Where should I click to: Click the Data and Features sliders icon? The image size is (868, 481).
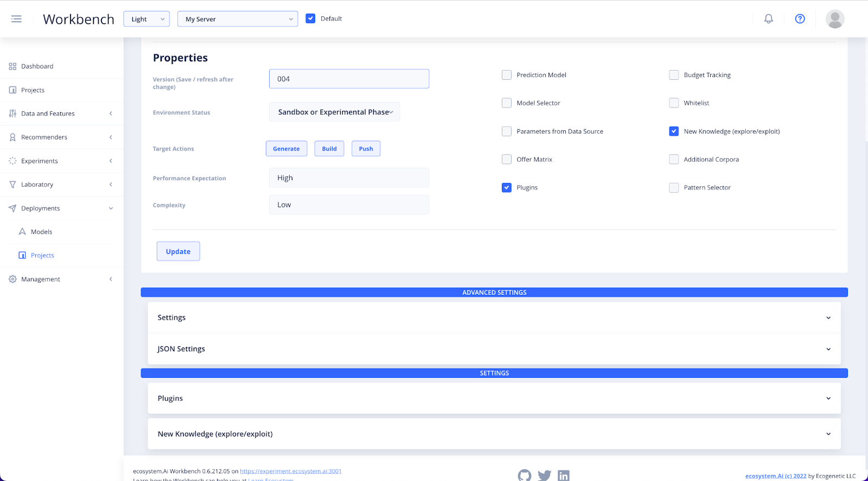click(x=12, y=113)
